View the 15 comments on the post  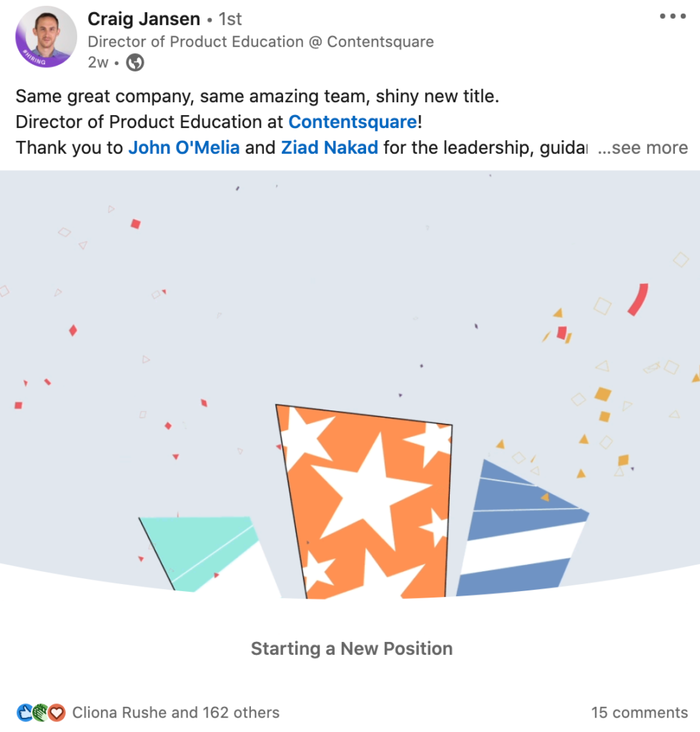[640, 712]
